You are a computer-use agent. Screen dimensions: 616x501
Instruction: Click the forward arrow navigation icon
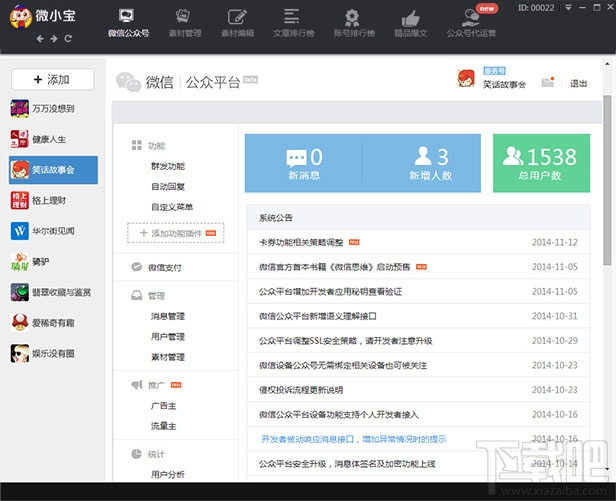click(x=54, y=39)
